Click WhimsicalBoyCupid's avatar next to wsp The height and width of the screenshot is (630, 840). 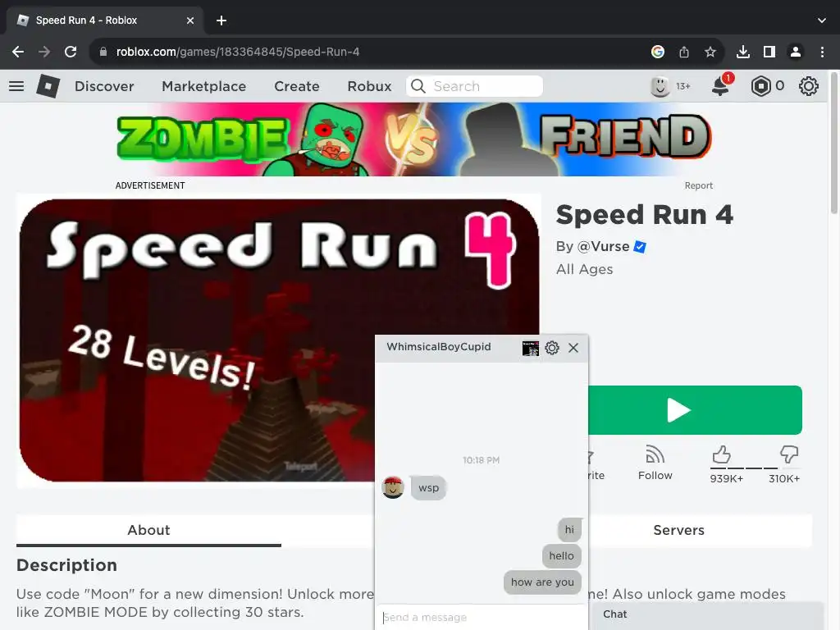point(393,487)
